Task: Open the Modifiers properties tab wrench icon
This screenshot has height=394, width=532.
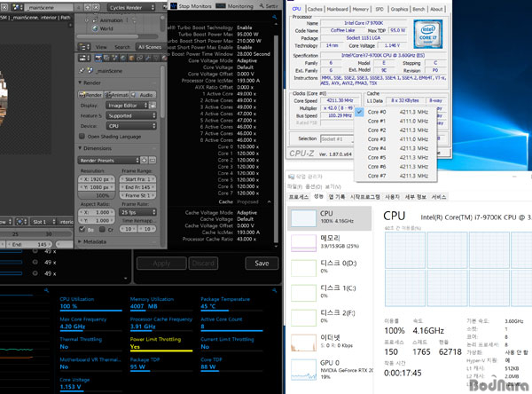Action: tap(148, 58)
